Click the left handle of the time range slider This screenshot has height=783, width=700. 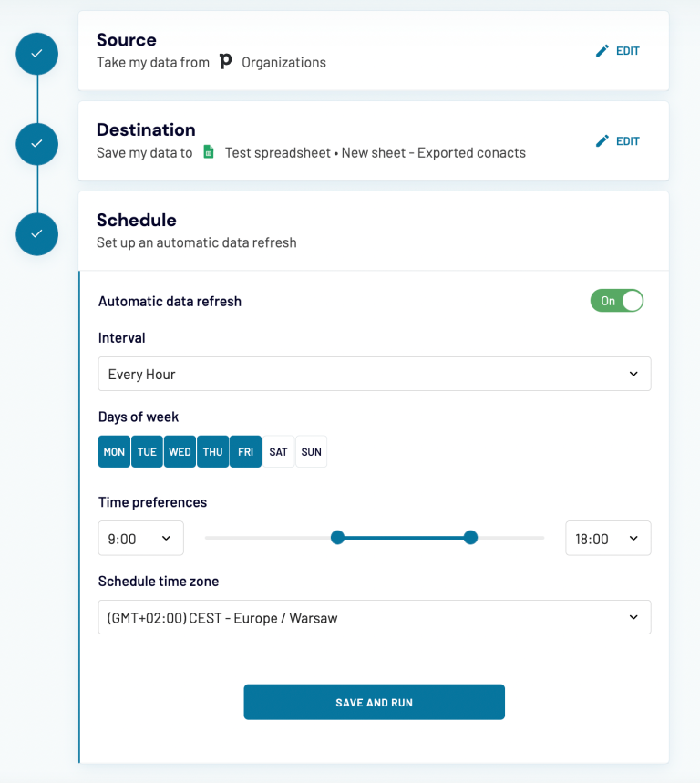point(338,538)
